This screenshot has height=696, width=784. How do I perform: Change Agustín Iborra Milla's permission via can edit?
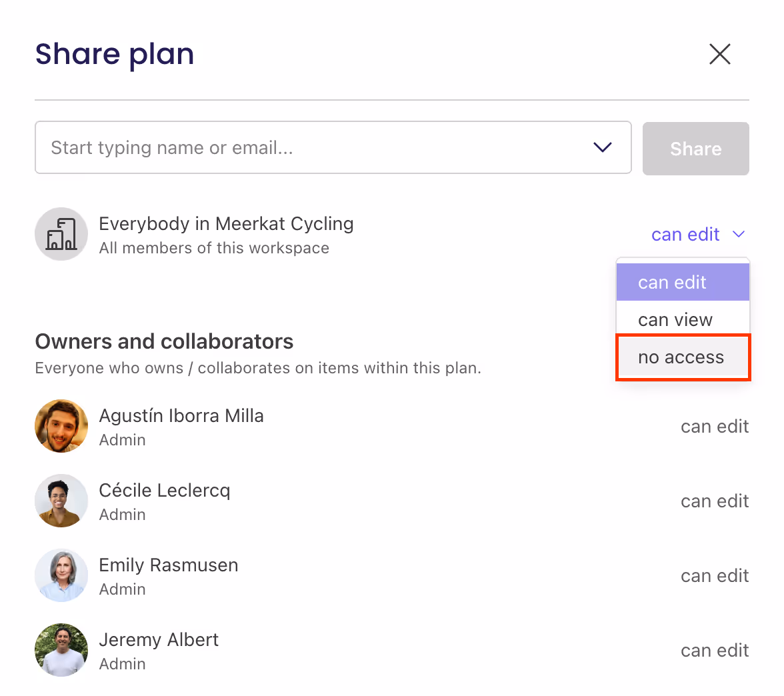coord(714,426)
